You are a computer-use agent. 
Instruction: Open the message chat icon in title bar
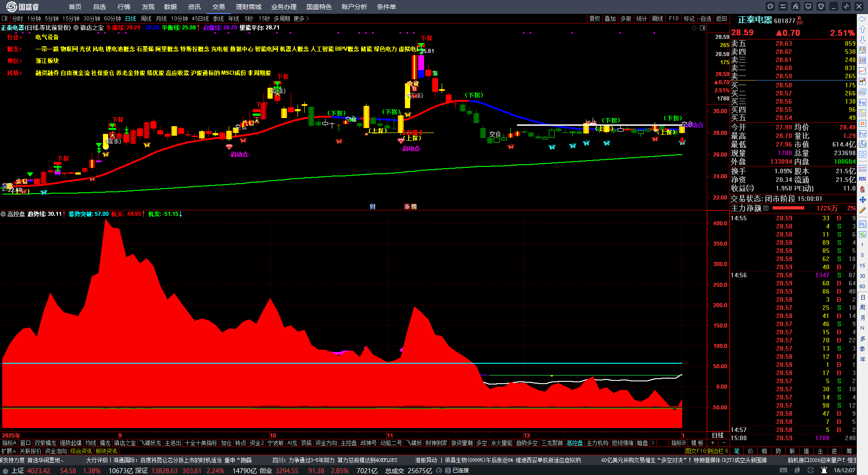point(770,6)
